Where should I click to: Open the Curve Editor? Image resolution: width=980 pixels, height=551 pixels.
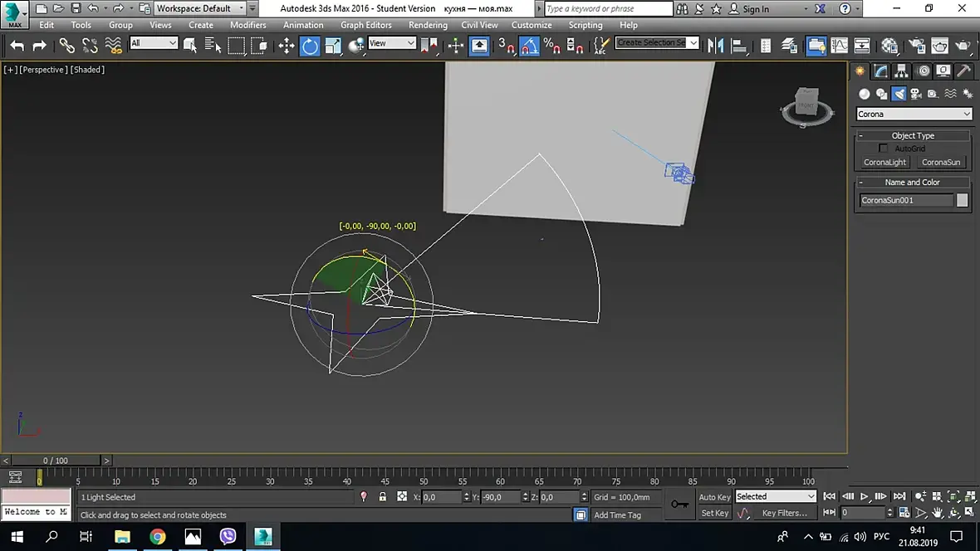pyautogui.click(x=840, y=46)
